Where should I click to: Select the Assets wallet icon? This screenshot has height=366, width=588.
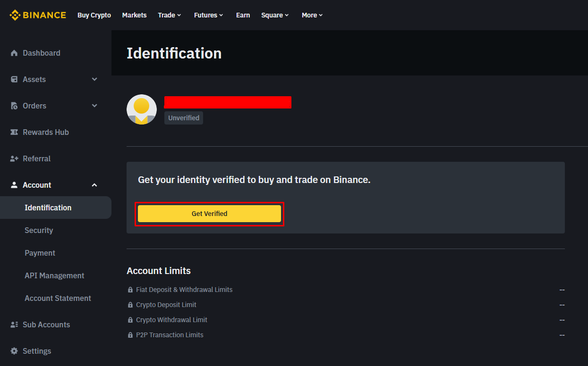click(x=14, y=79)
